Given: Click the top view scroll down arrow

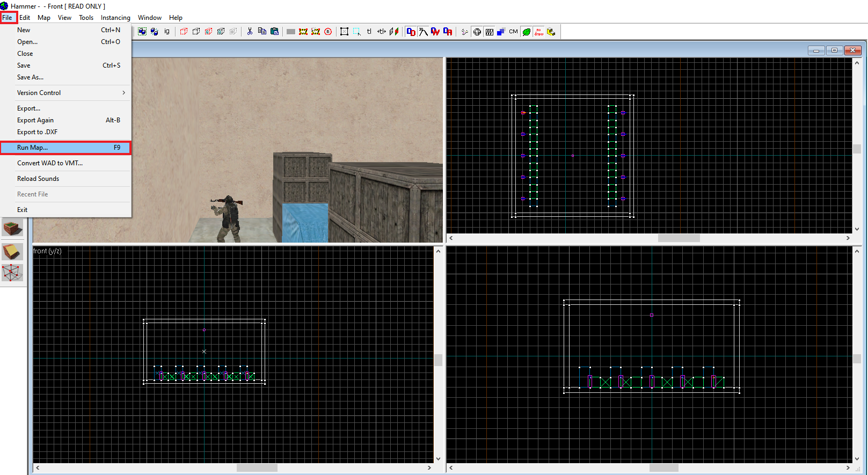Looking at the screenshot, I should [857, 229].
